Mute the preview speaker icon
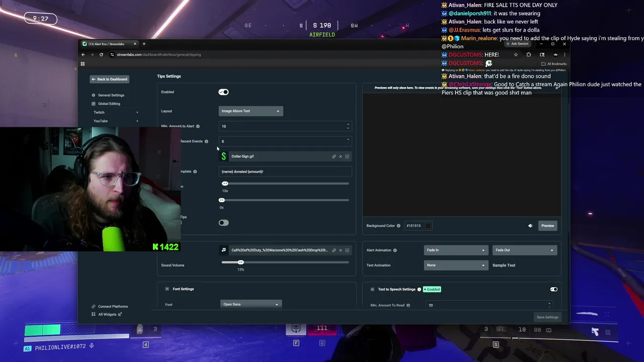644x362 pixels. (x=530, y=226)
